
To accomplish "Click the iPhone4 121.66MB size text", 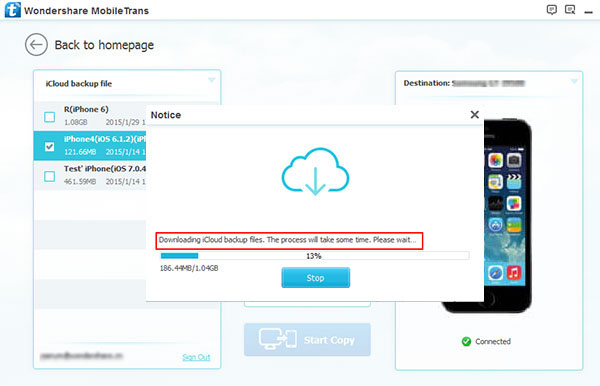I will (80, 152).
